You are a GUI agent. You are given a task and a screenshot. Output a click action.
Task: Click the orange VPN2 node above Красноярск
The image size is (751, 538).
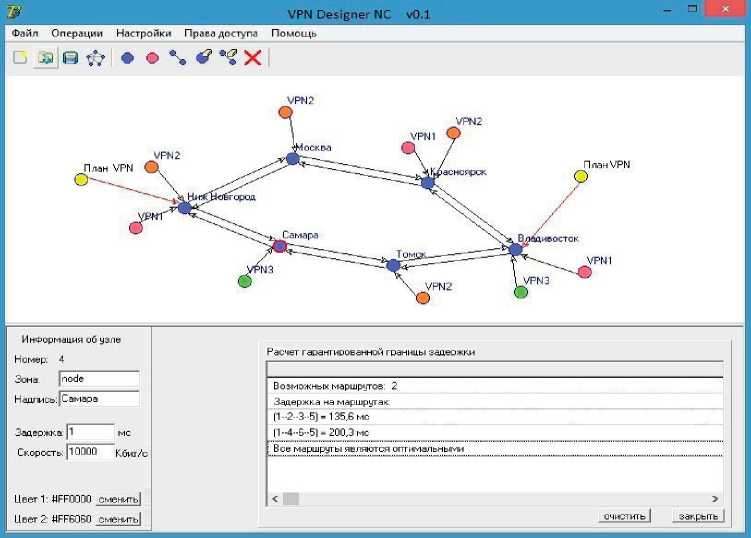pyautogui.click(x=453, y=133)
